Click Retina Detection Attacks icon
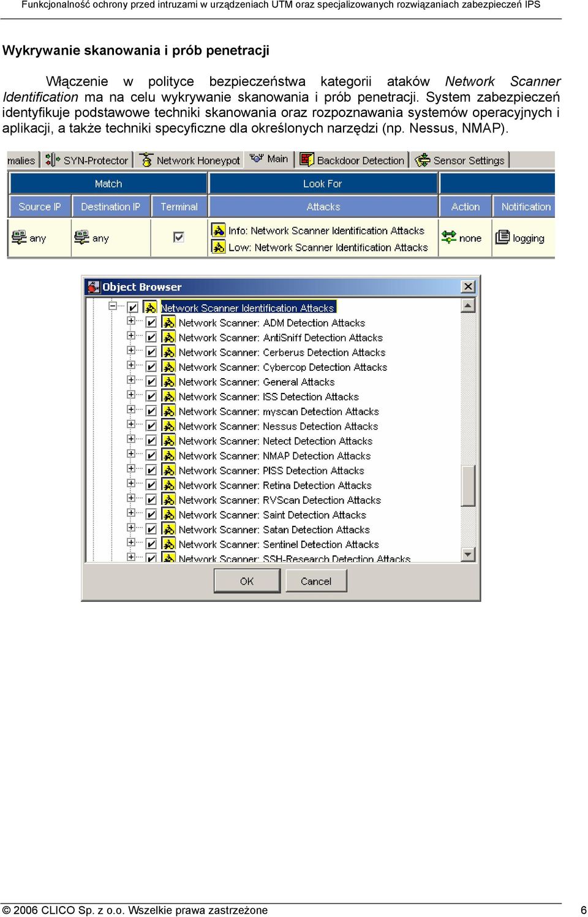 [x=169, y=484]
